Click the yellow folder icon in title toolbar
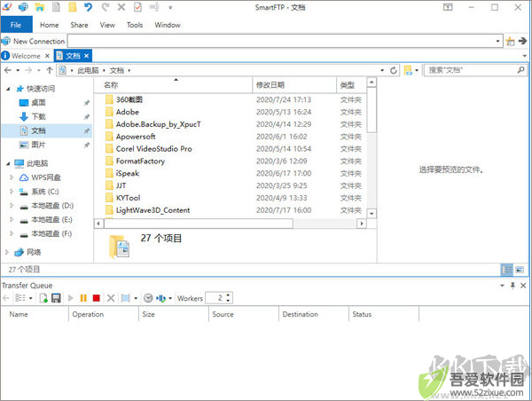This screenshot has height=401, width=532. click(x=73, y=7)
